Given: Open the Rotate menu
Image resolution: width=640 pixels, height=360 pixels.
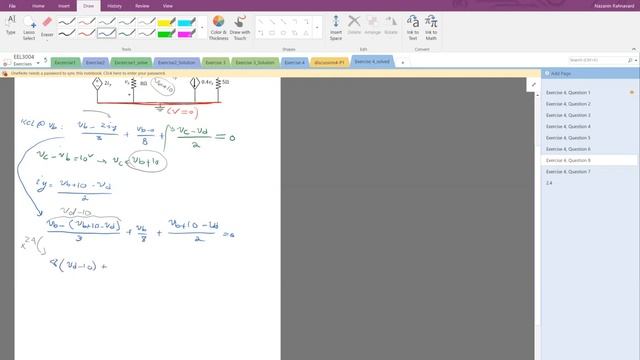Looking at the screenshot, I should [x=391, y=25].
